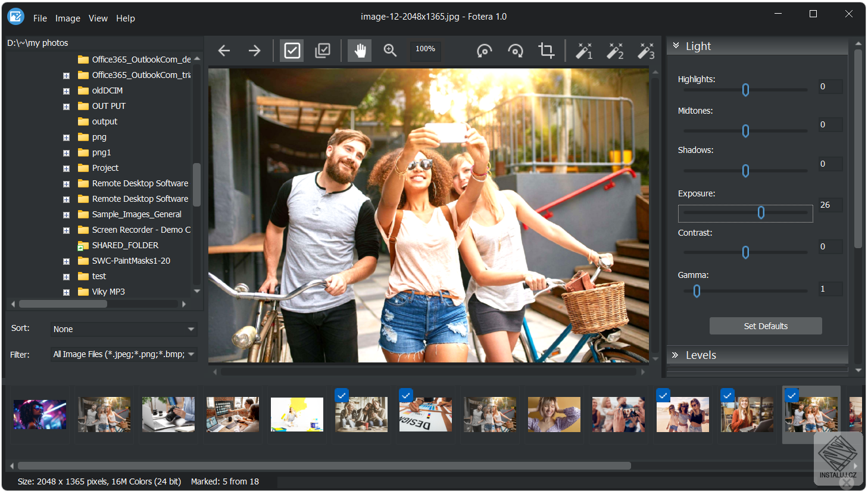868x491 pixels.
Task: Open the Sort dropdown
Action: 124,329
